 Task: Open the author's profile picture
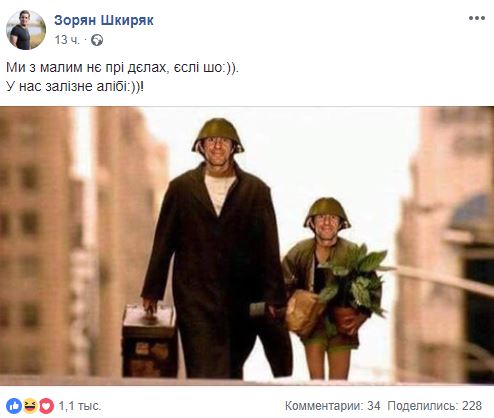coord(26,30)
